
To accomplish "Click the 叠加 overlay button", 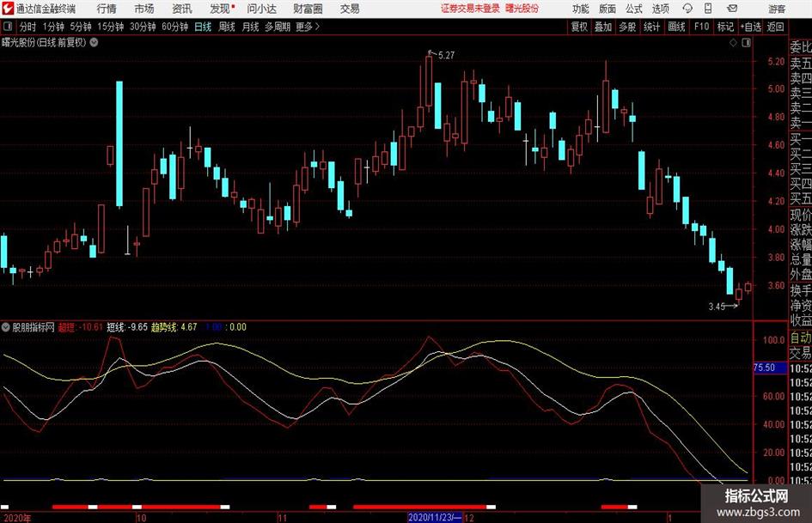I will [603, 27].
